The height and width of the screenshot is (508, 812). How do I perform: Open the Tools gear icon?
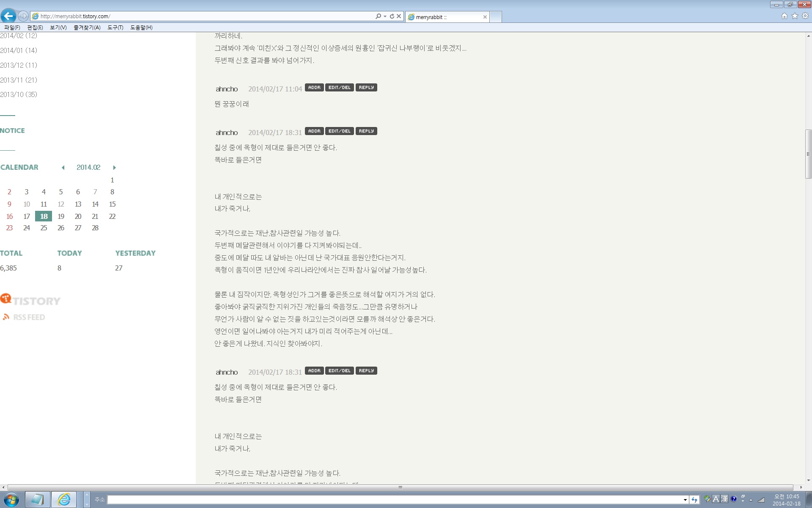pos(805,16)
